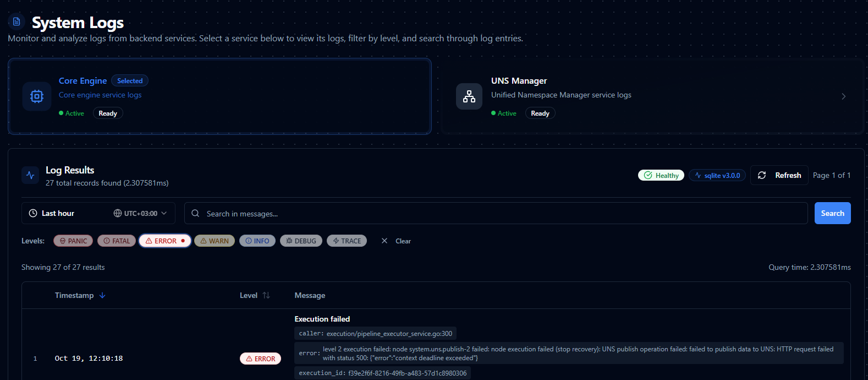Click the System Logs document icon
The width and height of the screenshot is (868, 380).
(17, 21)
